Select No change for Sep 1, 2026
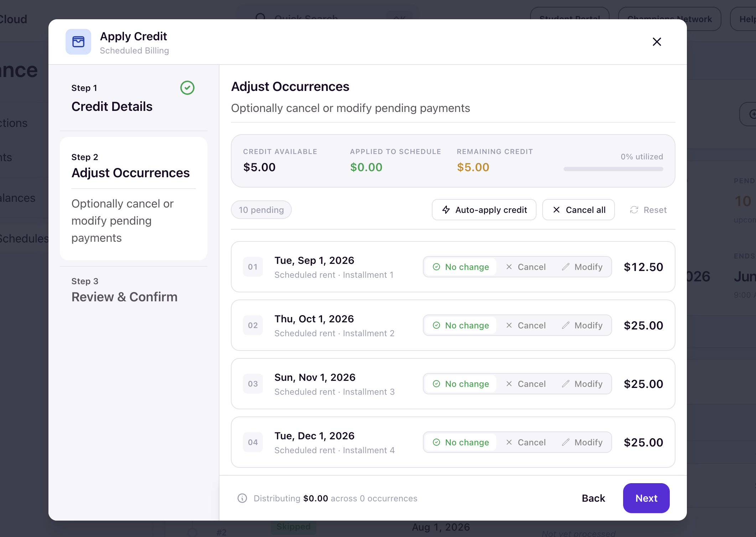The width and height of the screenshot is (756, 537). [x=461, y=267]
